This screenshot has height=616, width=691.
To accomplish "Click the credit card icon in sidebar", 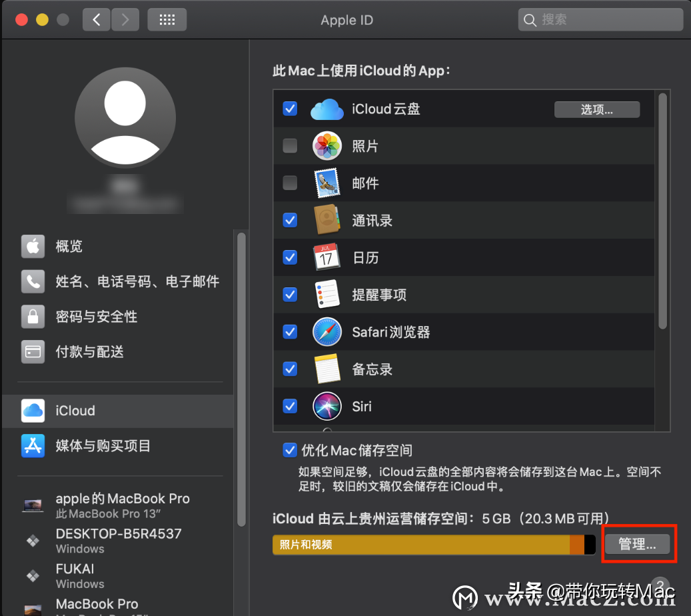I will click(33, 352).
